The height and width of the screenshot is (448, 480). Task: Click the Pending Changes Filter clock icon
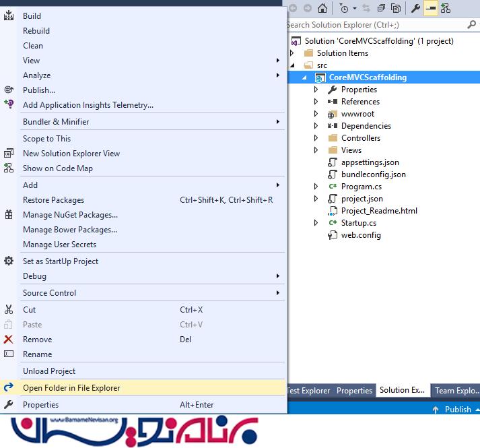tap(344, 8)
